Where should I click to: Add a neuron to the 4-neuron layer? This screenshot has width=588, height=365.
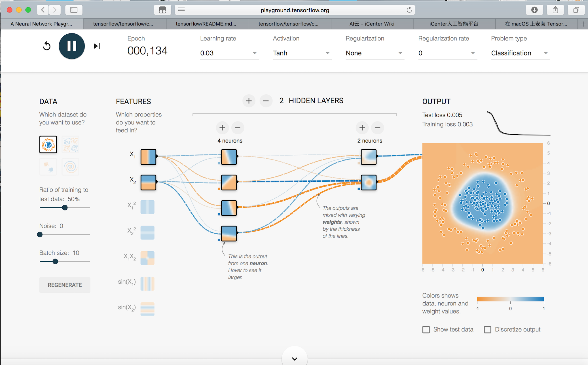tap(222, 128)
